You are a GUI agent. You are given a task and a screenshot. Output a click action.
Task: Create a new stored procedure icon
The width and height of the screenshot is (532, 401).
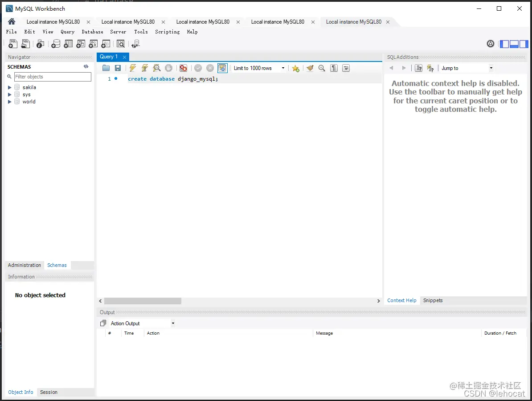tap(93, 44)
